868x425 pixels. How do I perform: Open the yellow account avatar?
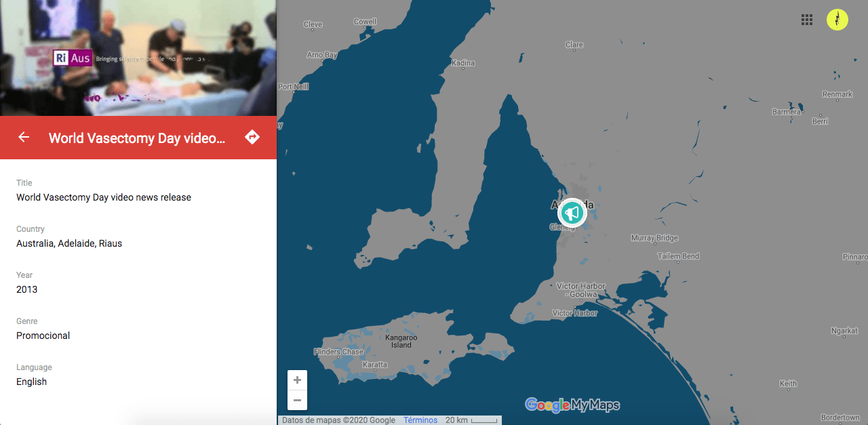click(x=837, y=20)
